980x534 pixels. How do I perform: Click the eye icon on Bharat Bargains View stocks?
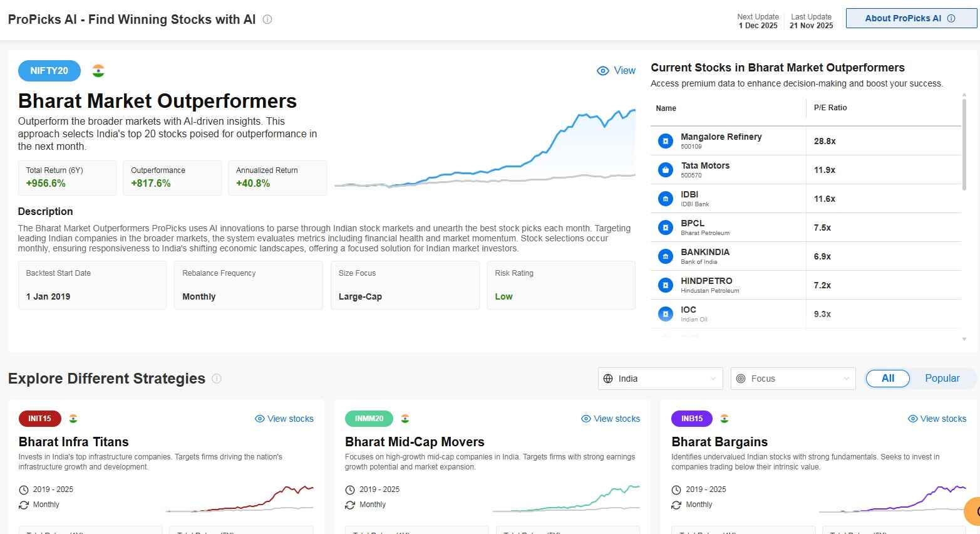click(x=912, y=418)
